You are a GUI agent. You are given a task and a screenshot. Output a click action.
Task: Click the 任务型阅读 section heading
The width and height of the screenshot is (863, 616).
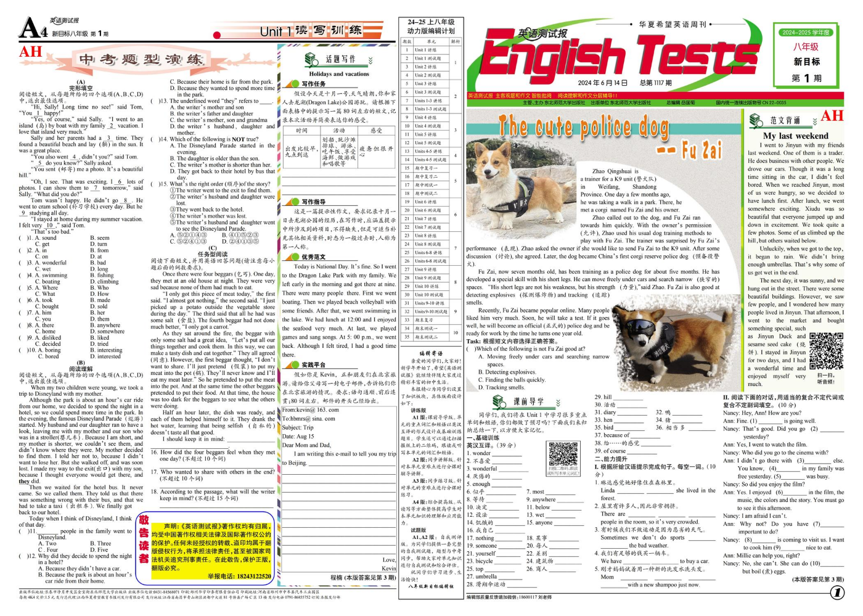[x=213, y=254]
